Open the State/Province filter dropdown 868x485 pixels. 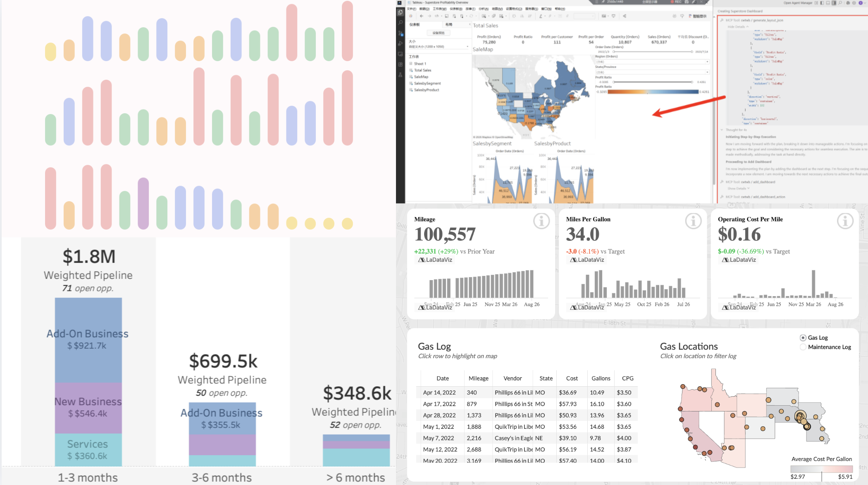pos(652,72)
